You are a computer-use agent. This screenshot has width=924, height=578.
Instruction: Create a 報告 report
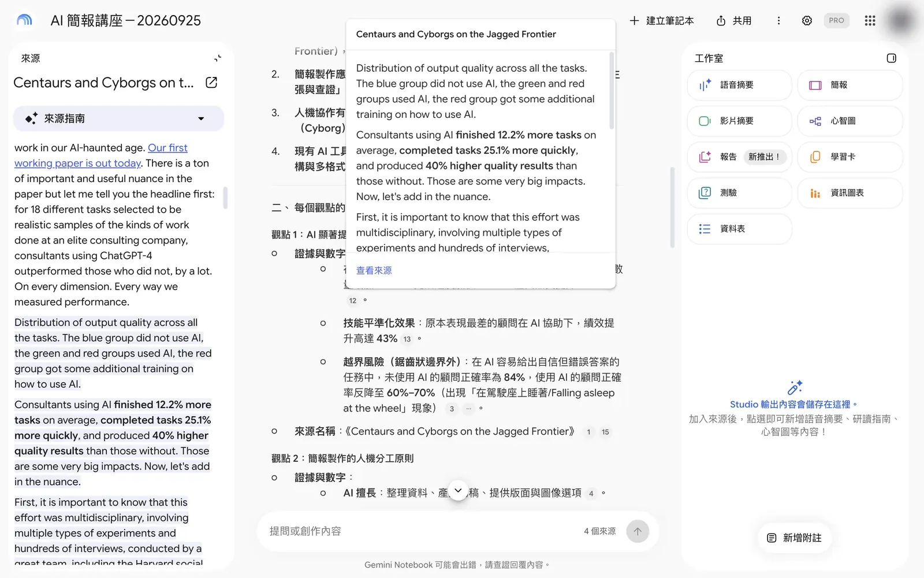739,157
